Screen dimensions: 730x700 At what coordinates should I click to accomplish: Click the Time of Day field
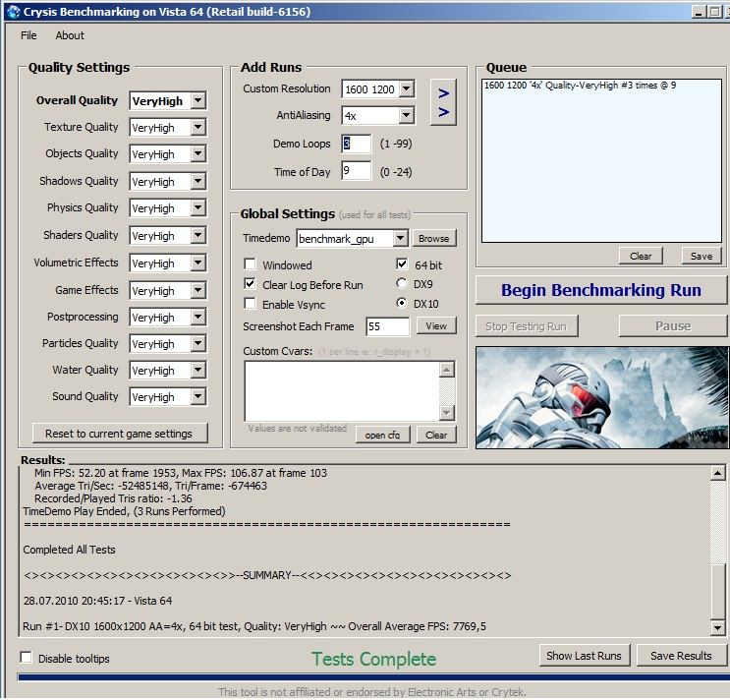pyautogui.click(x=356, y=170)
